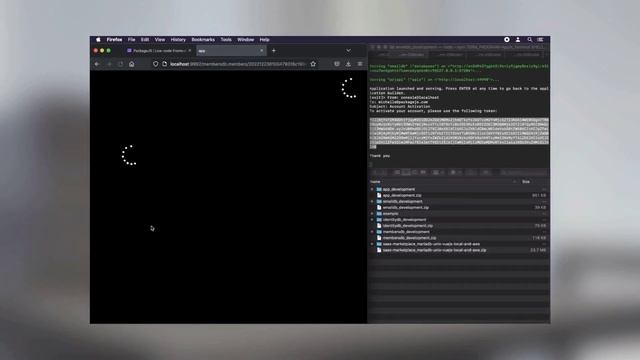Bookmark this page with the star icon

coord(313,64)
